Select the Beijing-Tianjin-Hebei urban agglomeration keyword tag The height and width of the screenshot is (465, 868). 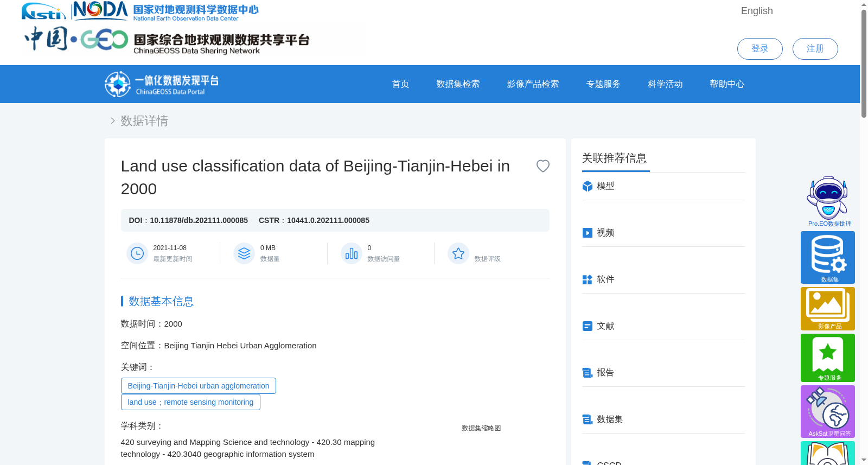tap(199, 386)
